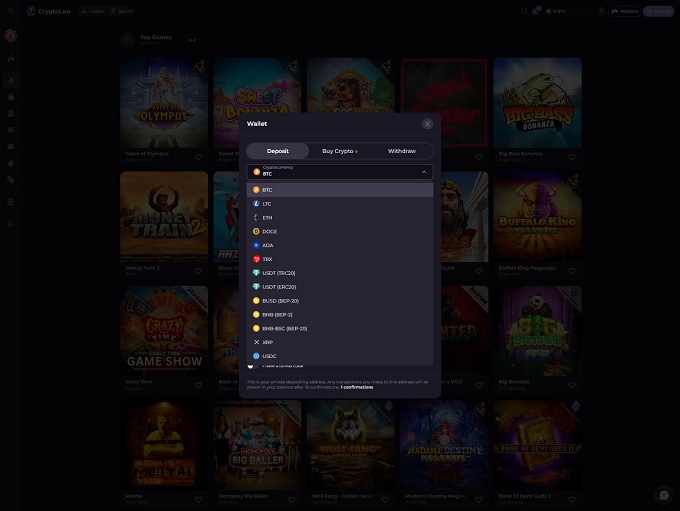The height and width of the screenshot is (511, 680).
Task: Click the Missions button
Action: pos(625,11)
